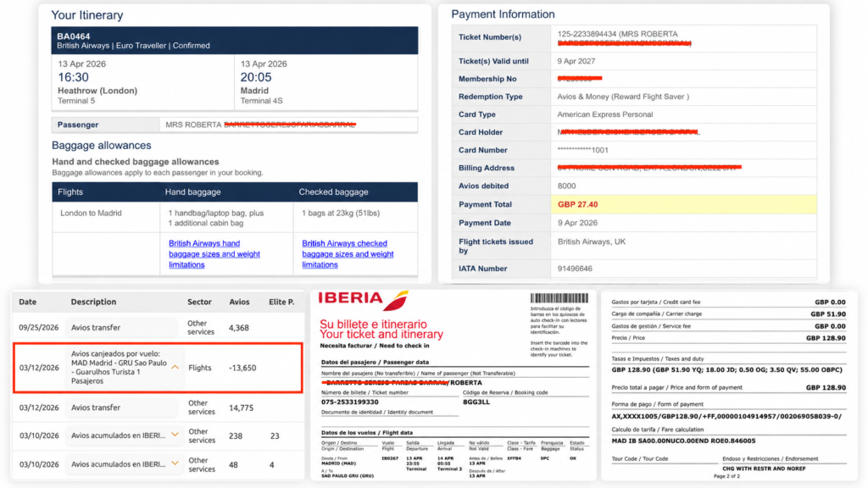Click the Payment Total GBP 27.40 value
The width and height of the screenshot is (868, 488).
click(577, 205)
